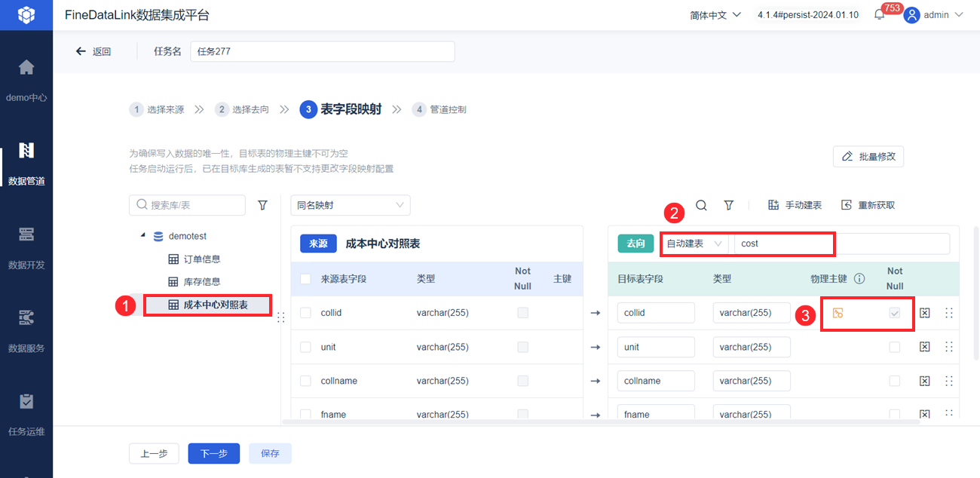
Task: Remove the unit field mapping row
Action: click(x=925, y=347)
